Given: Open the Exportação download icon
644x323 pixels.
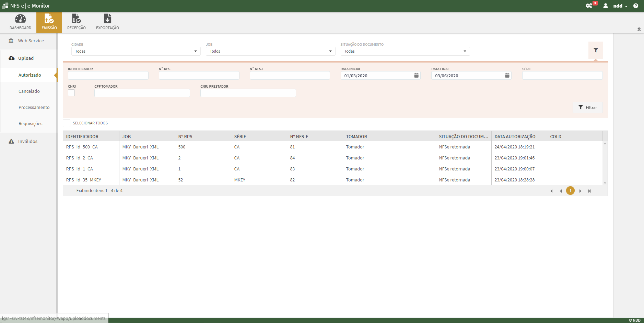Looking at the screenshot, I should tap(107, 19).
